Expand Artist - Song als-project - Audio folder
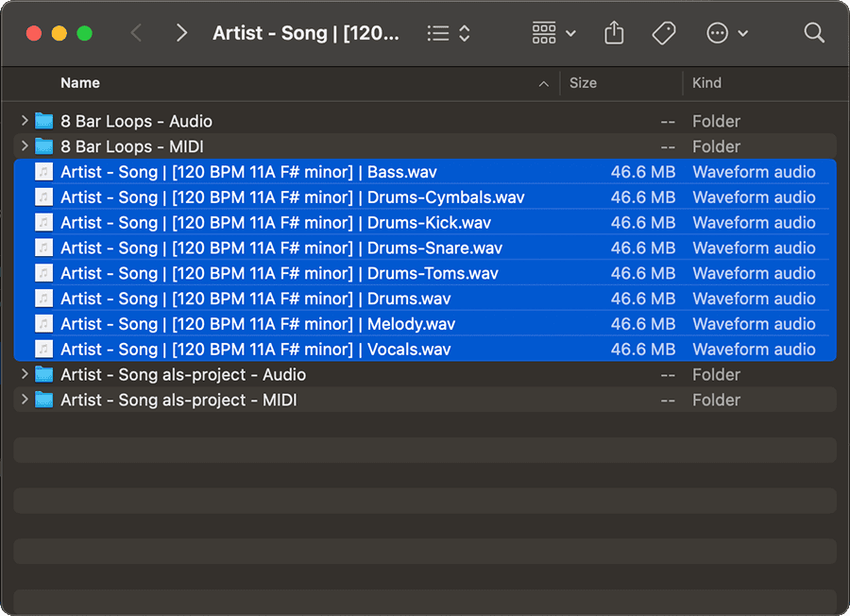This screenshot has height=616, width=850. 24,375
